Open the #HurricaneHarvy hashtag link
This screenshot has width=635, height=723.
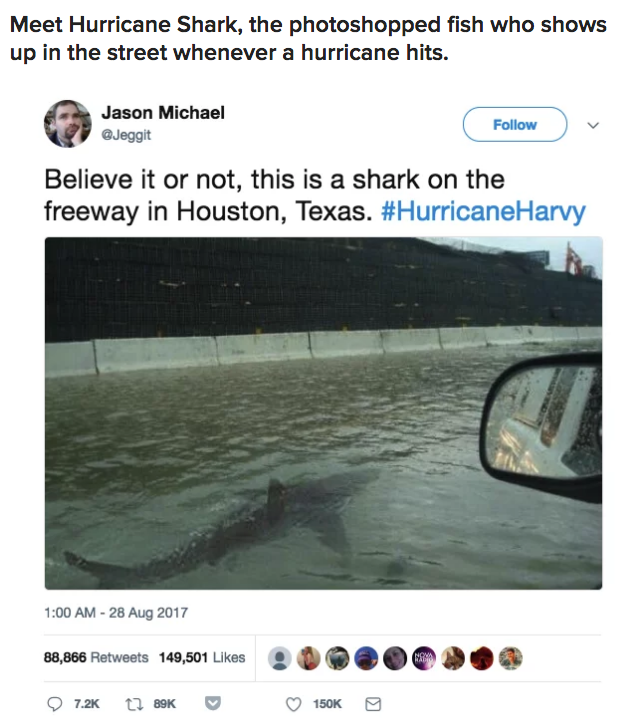click(483, 211)
